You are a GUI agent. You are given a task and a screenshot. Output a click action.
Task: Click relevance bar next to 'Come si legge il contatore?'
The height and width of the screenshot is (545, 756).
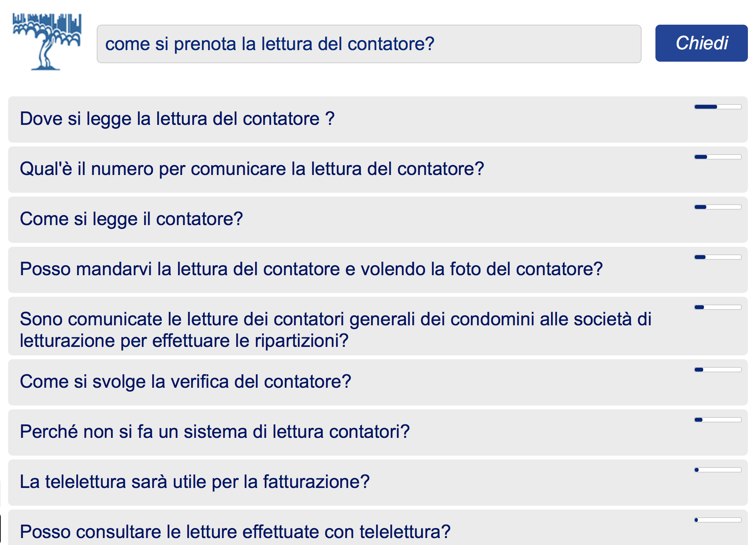717,207
